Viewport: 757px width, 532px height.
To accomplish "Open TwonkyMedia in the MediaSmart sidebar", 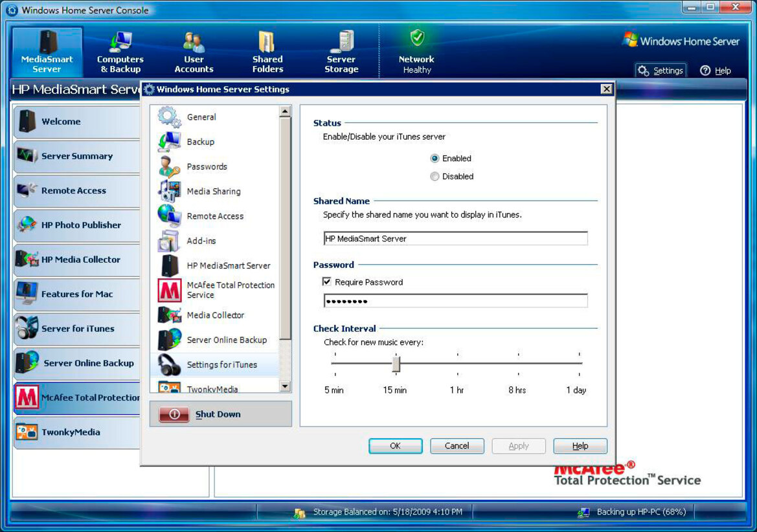I will (77, 432).
